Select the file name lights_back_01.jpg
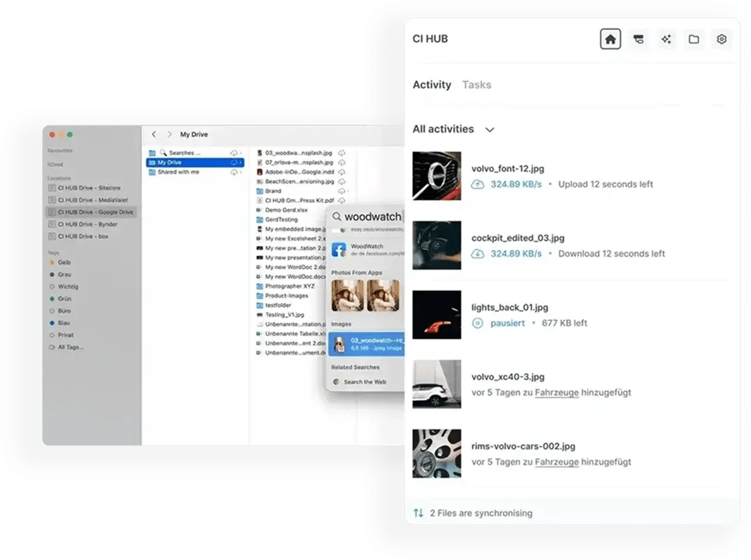The image size is (751, 560). (510, 307)
